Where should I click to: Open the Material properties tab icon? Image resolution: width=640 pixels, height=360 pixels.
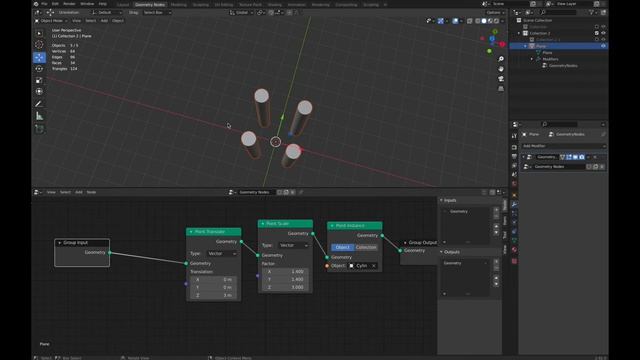click(514, 250)
